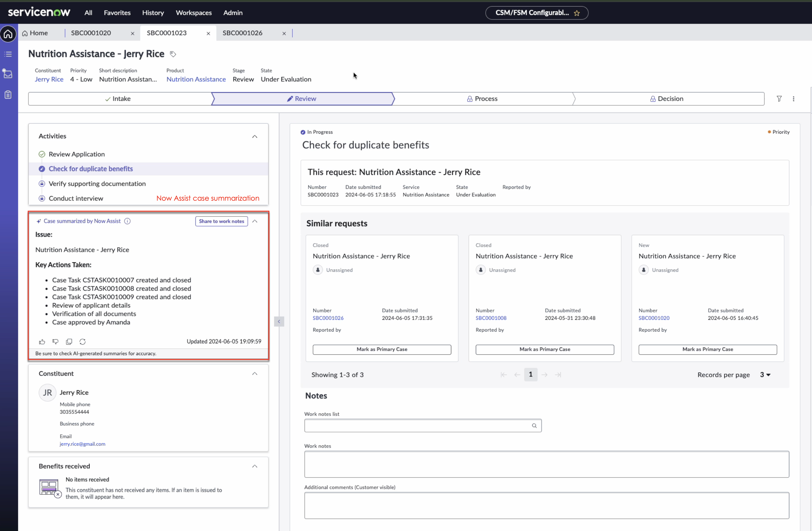Open the Review Application activity

[76, 154]
